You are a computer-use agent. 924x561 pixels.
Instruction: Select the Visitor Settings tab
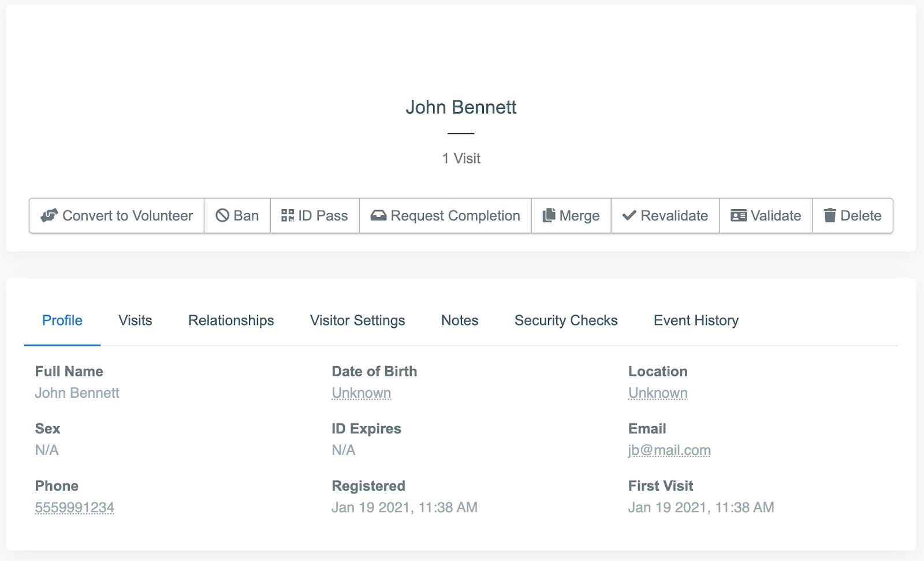click(357, 320)
